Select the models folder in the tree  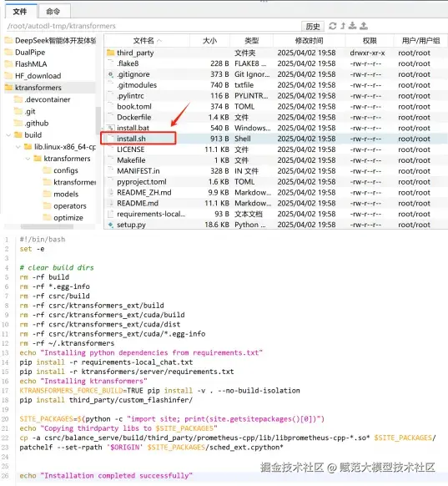point(66,195)
